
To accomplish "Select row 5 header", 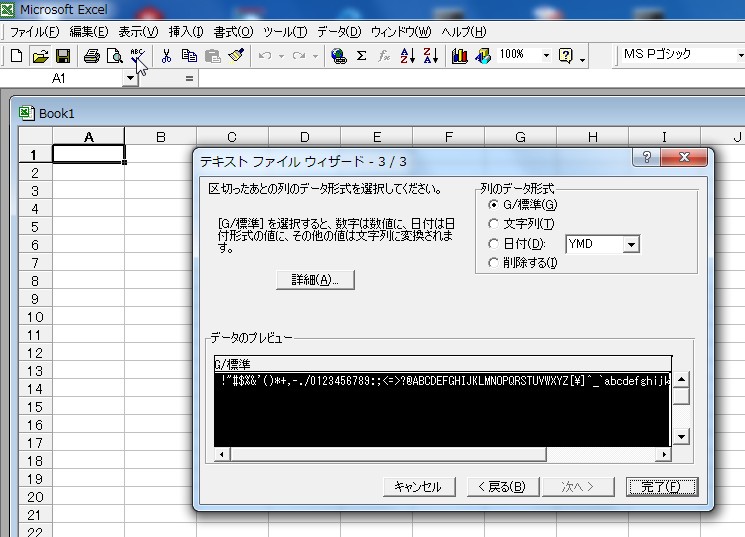I will point(35,227).
